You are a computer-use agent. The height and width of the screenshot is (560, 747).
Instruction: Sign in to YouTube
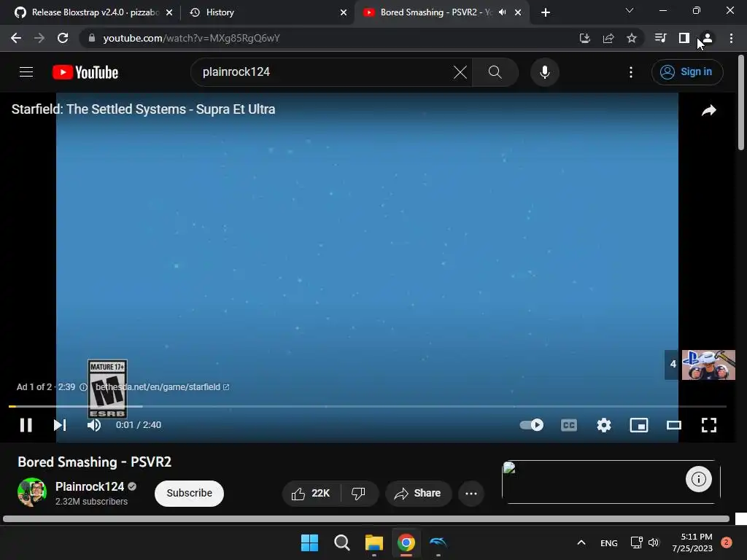[x=687, y=72]
